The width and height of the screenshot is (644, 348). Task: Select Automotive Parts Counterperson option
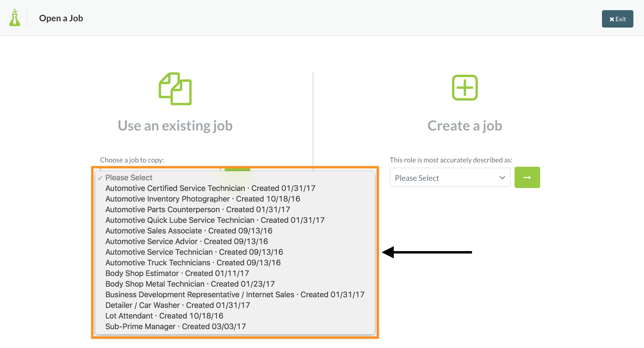(x=235, y=209)
